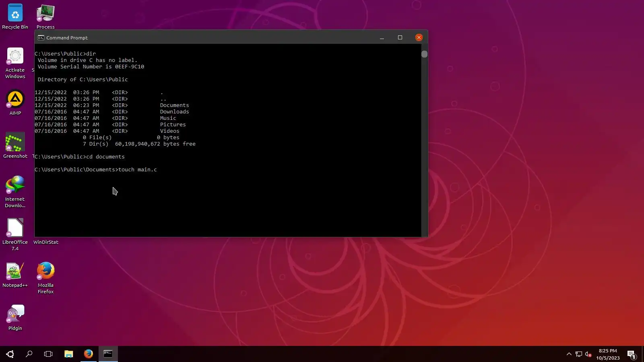This screenshot has width=644, height=362.
Task: Select the Activate Windows desktop shortcut
Action: click(x=15, y=63)
